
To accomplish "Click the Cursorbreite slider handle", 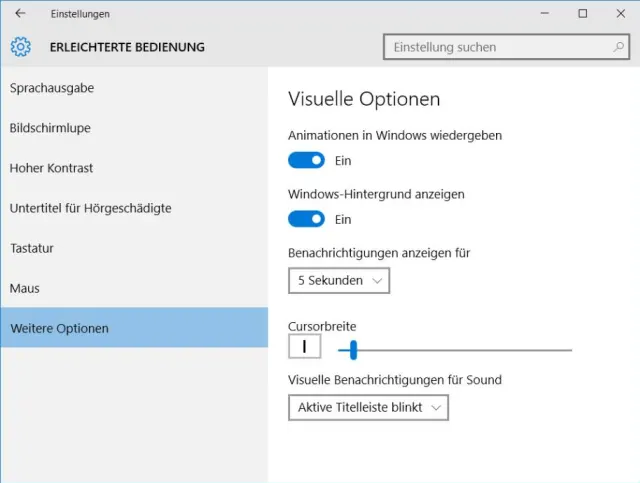I will click(353, 350).
